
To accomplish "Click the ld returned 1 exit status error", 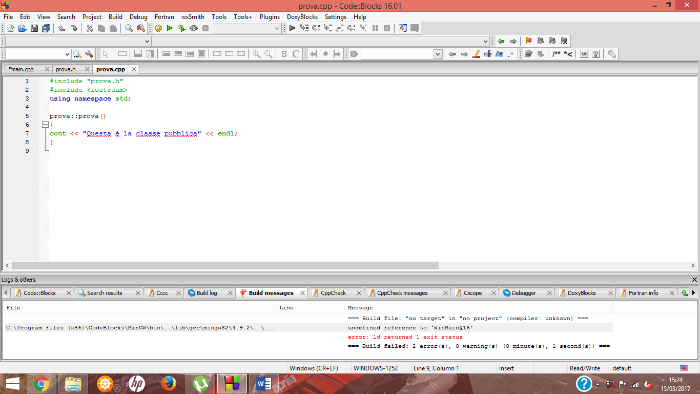I will 405,337.
